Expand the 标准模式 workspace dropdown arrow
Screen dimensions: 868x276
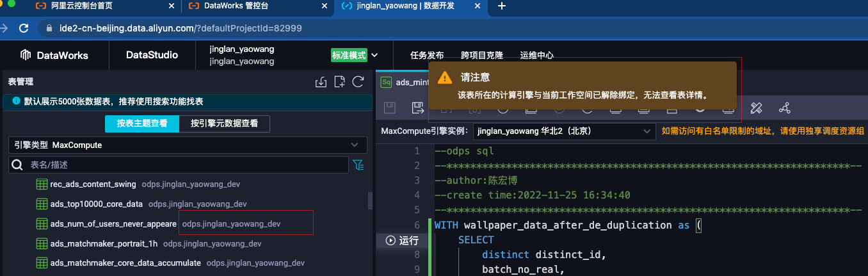tap(374, 55)
